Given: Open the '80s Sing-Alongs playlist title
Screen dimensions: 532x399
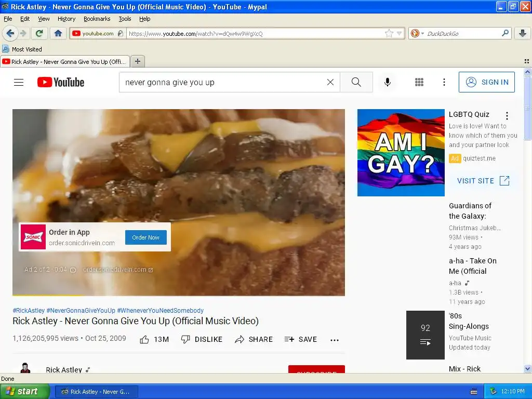Looking at the screenshot, I should (469, 321).
